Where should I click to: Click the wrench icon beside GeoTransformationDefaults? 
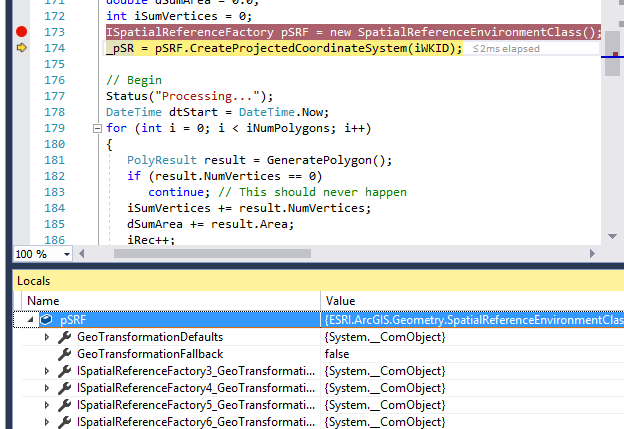pyautogui.click(x=64, y=337)
